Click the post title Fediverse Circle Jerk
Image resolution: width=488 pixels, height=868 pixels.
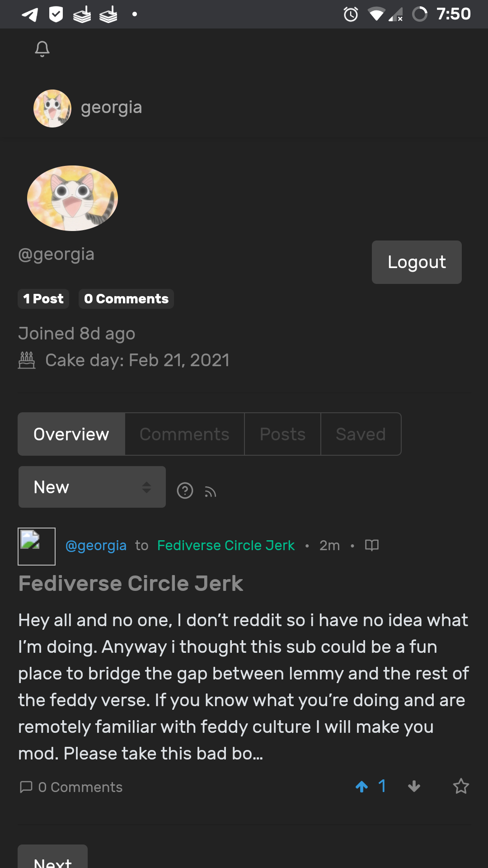point(131,583)
